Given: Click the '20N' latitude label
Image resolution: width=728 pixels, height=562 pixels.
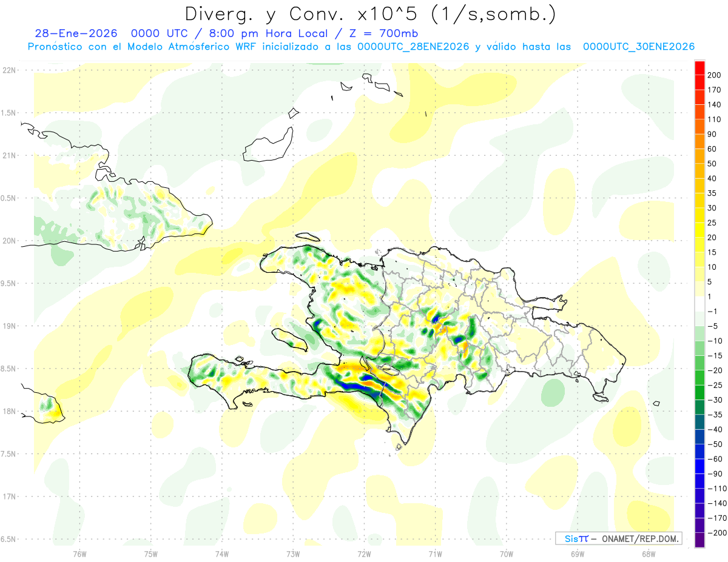Looking at the screenshot, I should coord(9,241).
